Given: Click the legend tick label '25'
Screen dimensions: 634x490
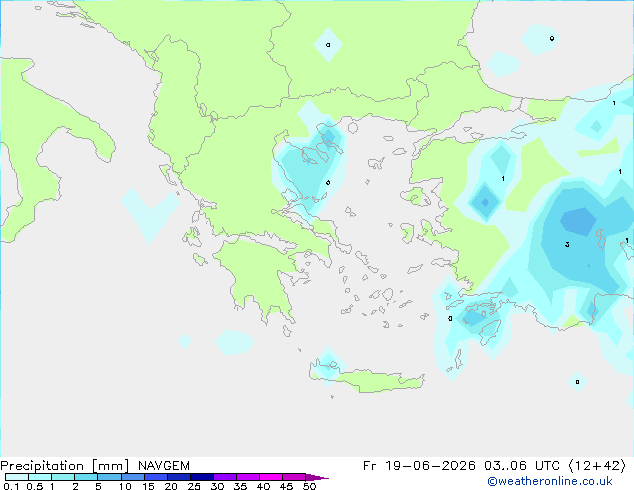Looking at the screenshot, I should pos(194,486).
